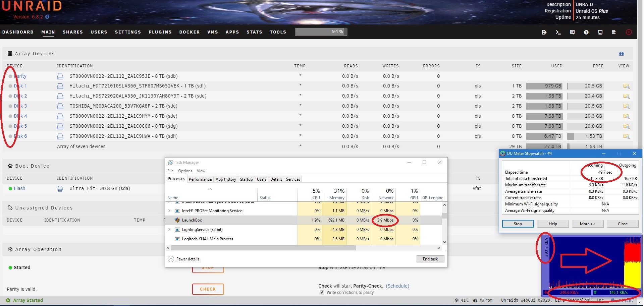This screenshot has width=644, height=306.
Task: Toggle the Help question-mark icon
Action: [586, 32]
